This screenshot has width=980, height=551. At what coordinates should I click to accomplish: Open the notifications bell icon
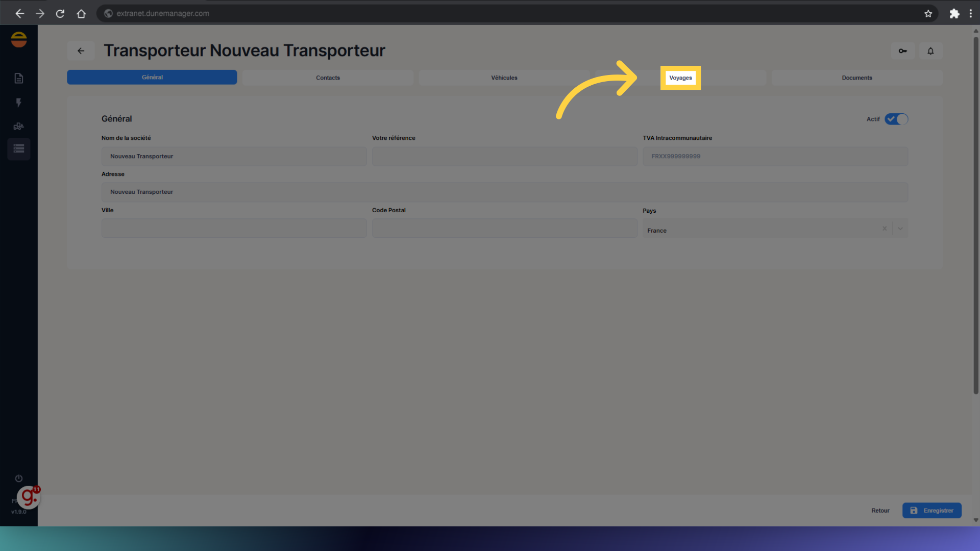(930, 51)
